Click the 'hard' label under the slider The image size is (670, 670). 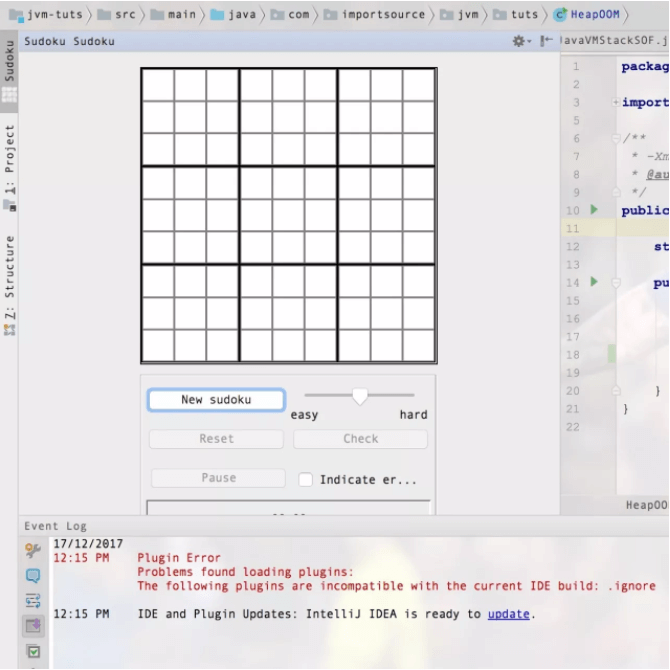pos(413,414)
